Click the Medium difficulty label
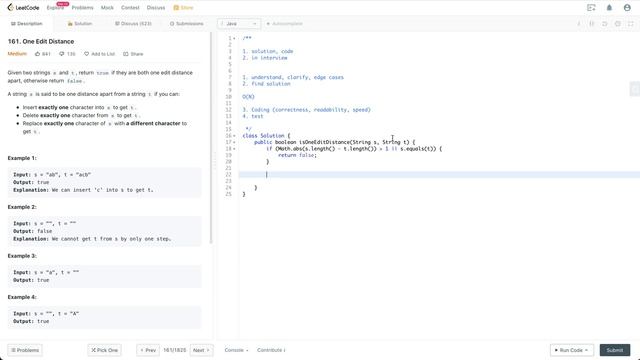The height and width of the screenshot is (360, 640). (17, 54)
